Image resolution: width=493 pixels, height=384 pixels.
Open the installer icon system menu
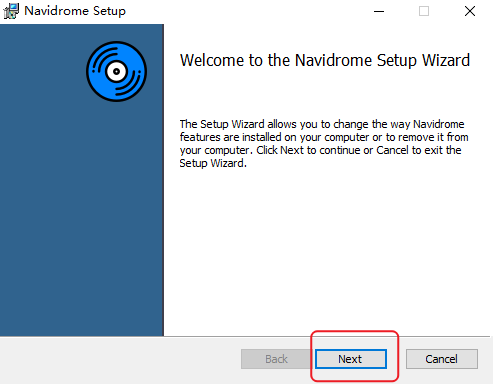tap(11, 11)
